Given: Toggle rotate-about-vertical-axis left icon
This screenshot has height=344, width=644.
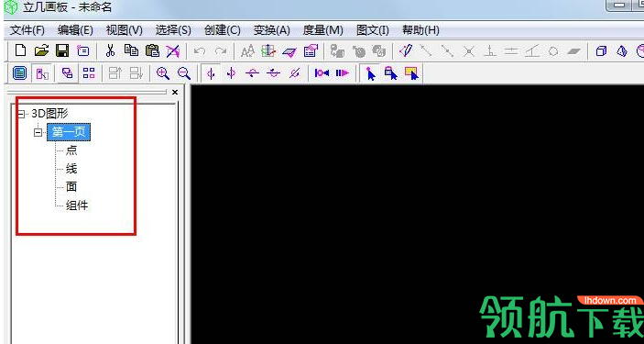Looking at the screenshot, I should [211, 73].
